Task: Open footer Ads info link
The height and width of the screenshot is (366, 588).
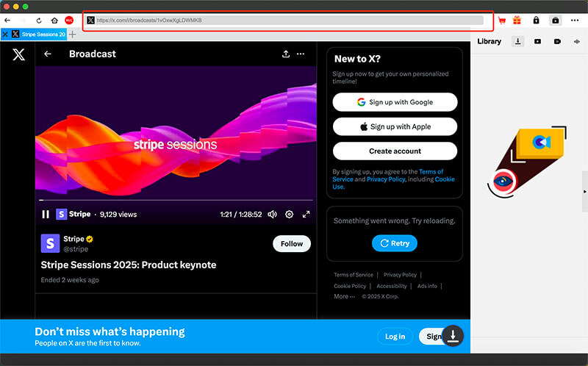Action: click(x=427, y=286)
